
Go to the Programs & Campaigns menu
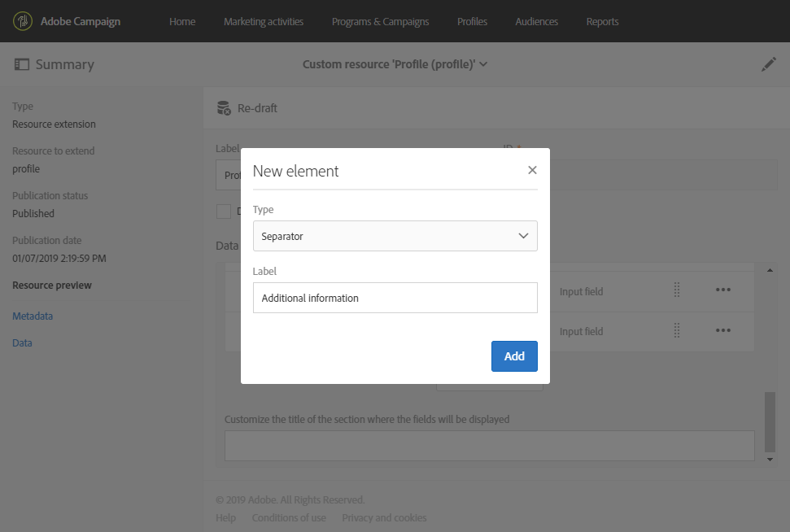380,21
